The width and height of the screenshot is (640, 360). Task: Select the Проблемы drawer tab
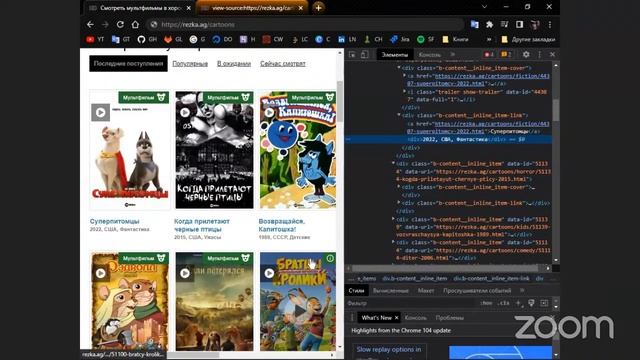pos(449,318)
